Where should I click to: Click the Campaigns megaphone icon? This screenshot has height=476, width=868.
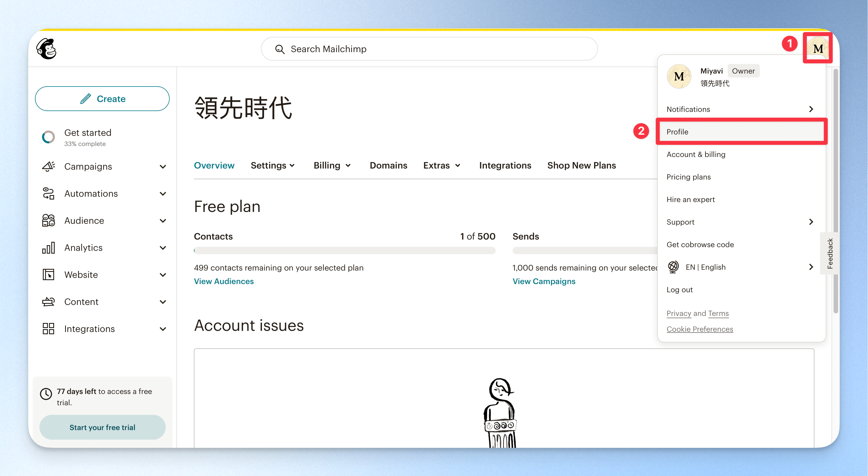pyautogui.click(x=48, y=166)
